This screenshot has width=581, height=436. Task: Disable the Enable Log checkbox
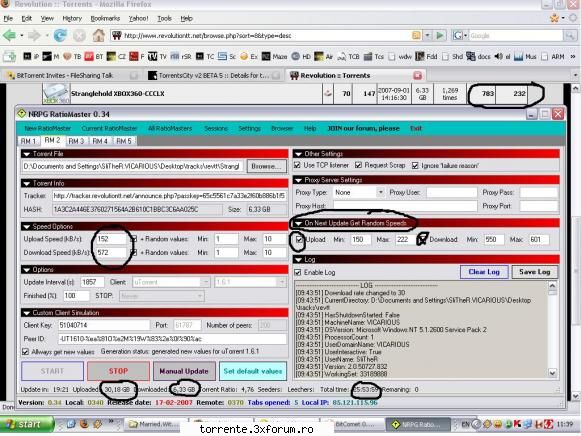point(298,272)
